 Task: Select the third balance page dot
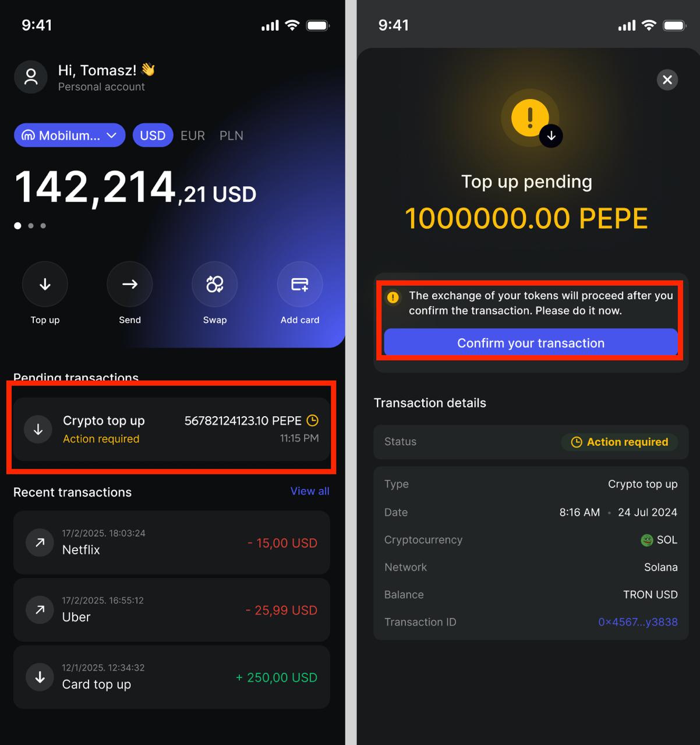pos(43,226)
